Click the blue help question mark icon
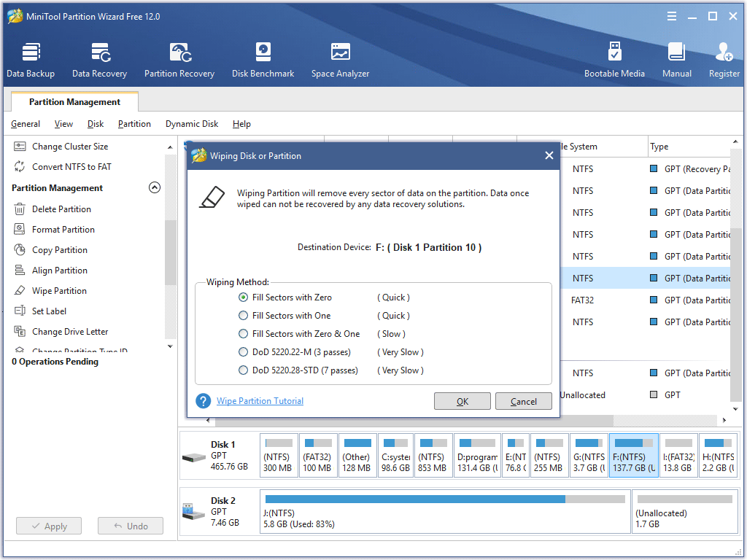 (x=204, y=401)
